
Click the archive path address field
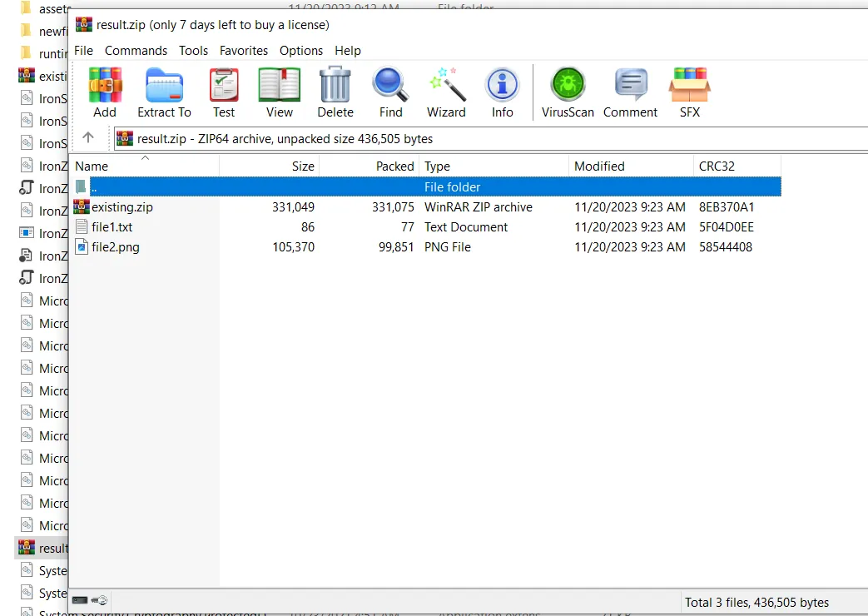pyautogui.click(x=491, y=139)
